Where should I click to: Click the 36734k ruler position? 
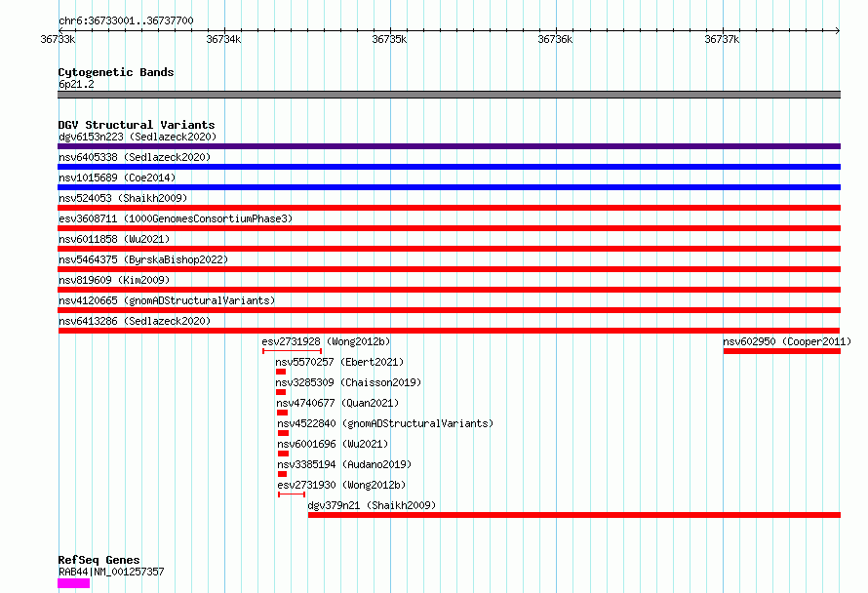223,39
